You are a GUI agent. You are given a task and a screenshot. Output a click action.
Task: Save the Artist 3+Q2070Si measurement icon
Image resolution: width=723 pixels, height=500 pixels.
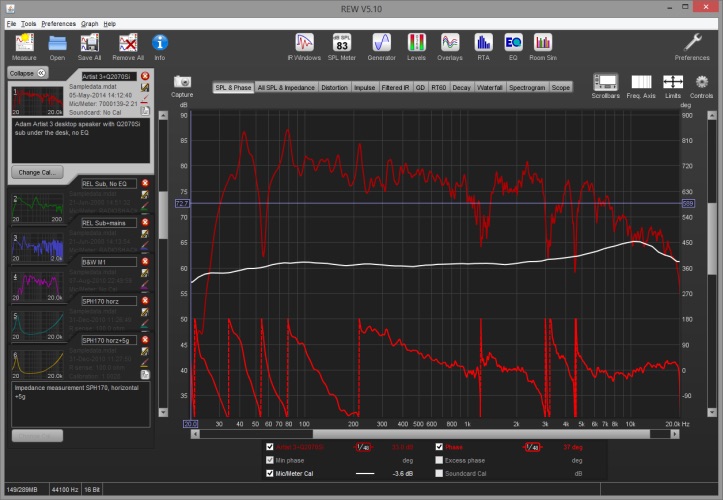[145, 87]
